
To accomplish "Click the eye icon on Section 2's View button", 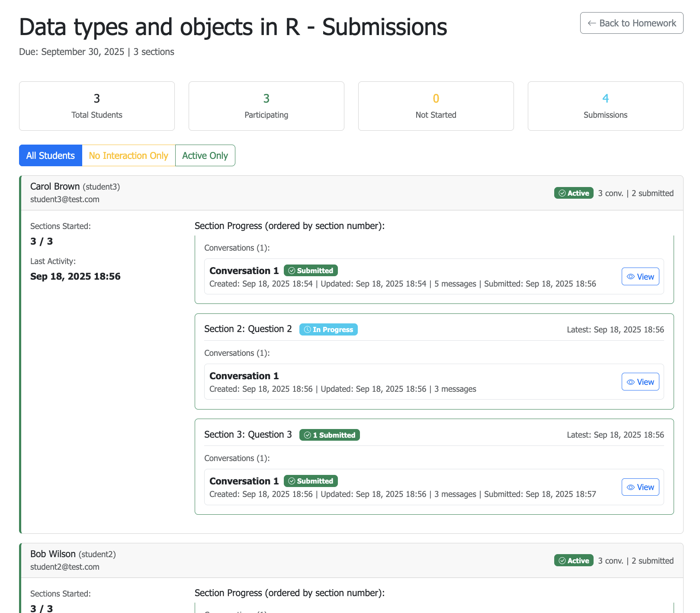I will (631, 382).
